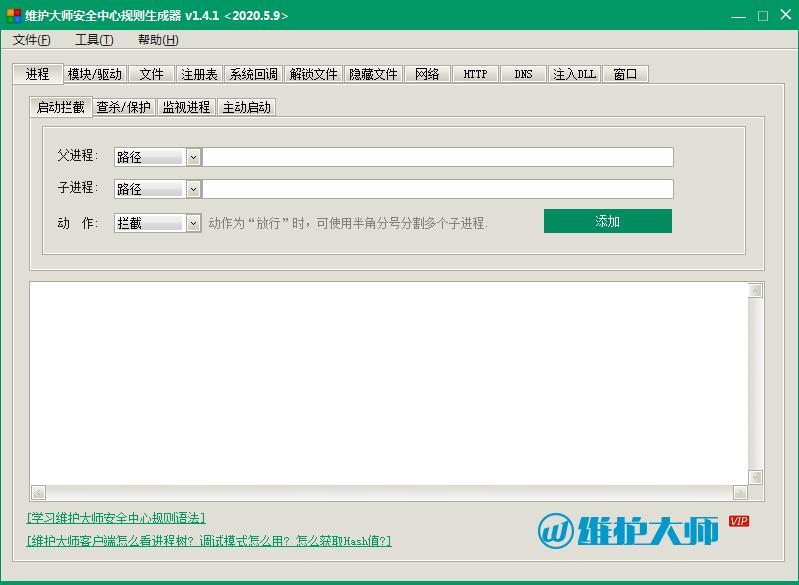Switch to the 模块/驱动 tab

[x=95, y=74]
